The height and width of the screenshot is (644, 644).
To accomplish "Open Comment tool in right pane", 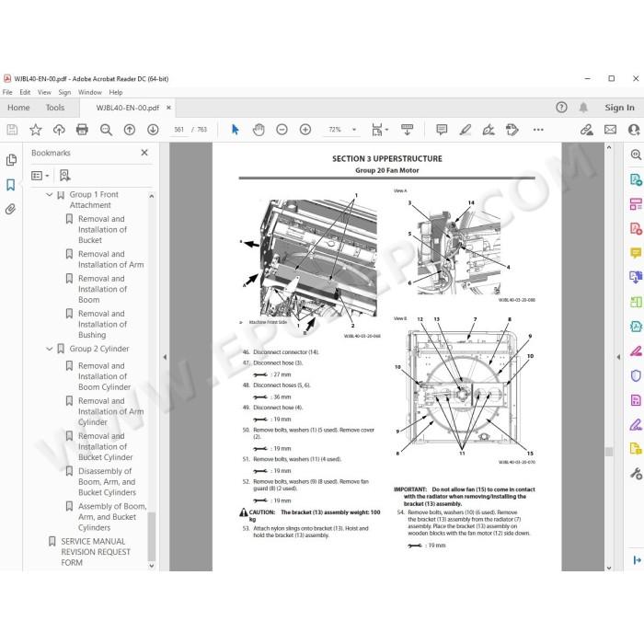I will (636, 253).
